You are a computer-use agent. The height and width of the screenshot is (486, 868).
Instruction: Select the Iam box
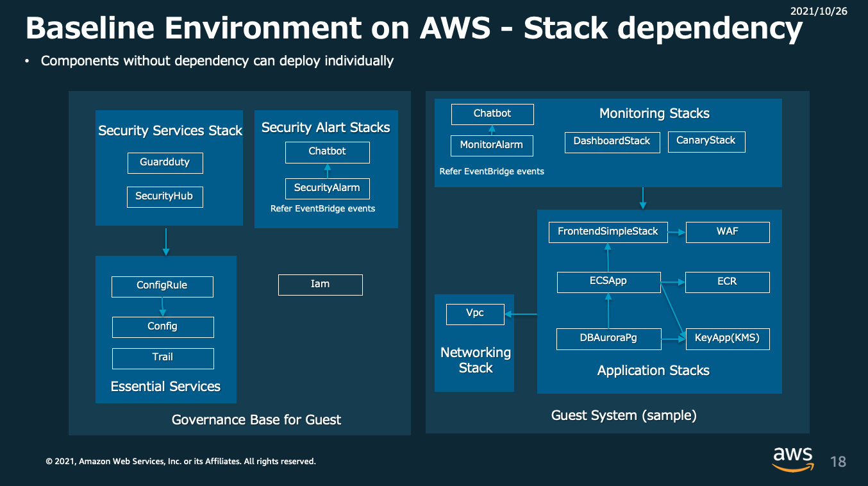click(x=321, y=285)
